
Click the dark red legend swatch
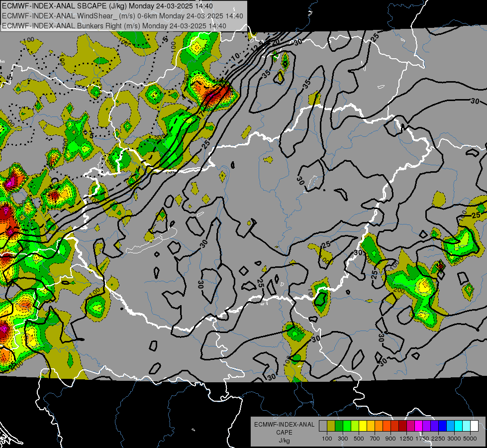402,426
